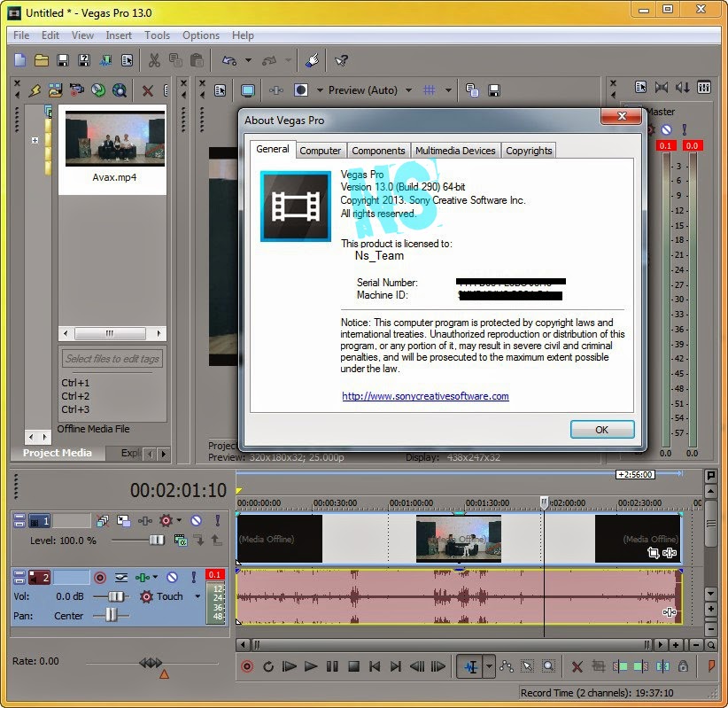This screenshot has height=708, width=728.
Task: Open Overlays grid dropdown arrow
Action: (448, 90)
